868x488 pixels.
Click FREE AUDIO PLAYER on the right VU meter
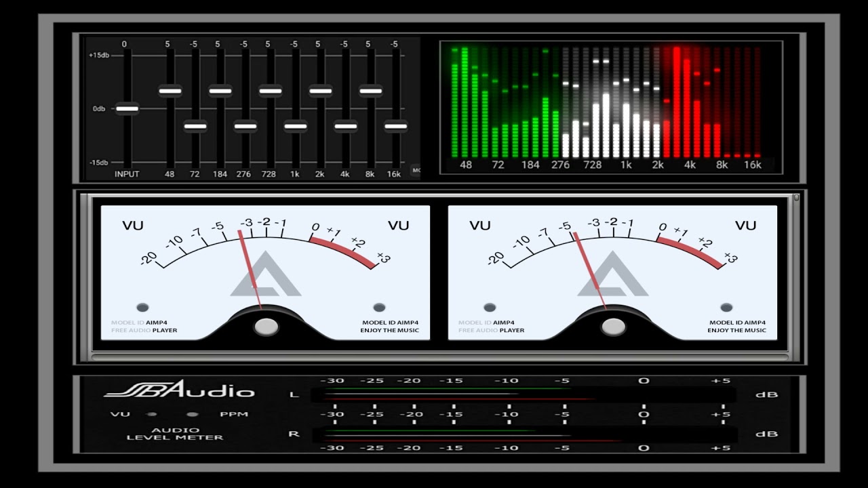tap(492, 331)
